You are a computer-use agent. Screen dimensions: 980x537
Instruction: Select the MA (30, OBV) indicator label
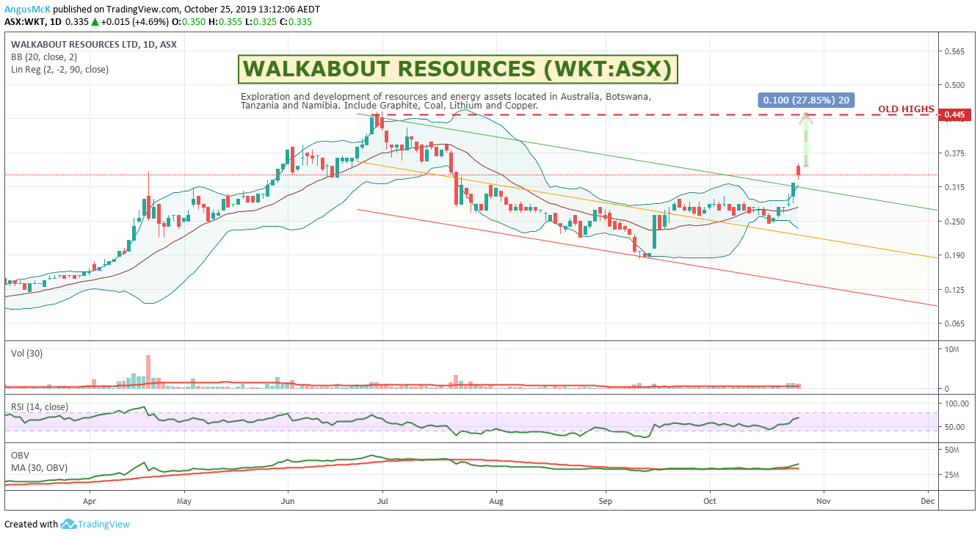pyautogui.click(x=37, y=467)
